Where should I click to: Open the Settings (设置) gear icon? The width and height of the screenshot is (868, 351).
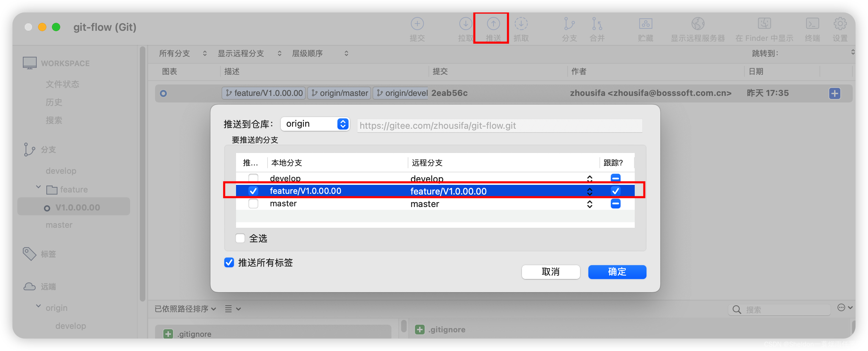tap(840, 24)
